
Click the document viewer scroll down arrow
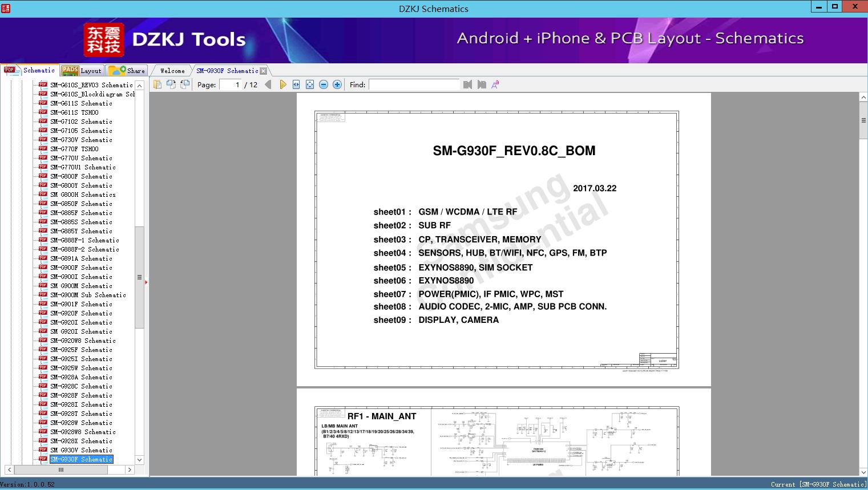pos(863,472)
